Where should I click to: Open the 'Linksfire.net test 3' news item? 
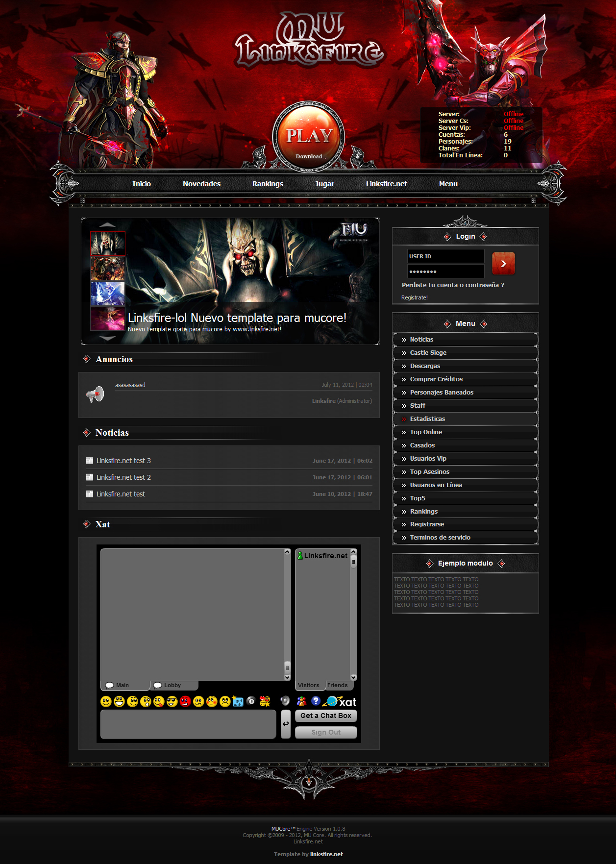123,461
